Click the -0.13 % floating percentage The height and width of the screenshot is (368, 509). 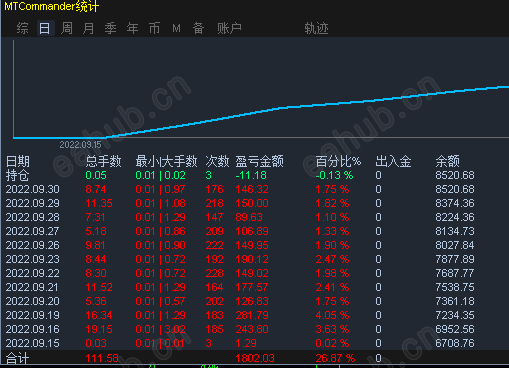pos(334,175)
